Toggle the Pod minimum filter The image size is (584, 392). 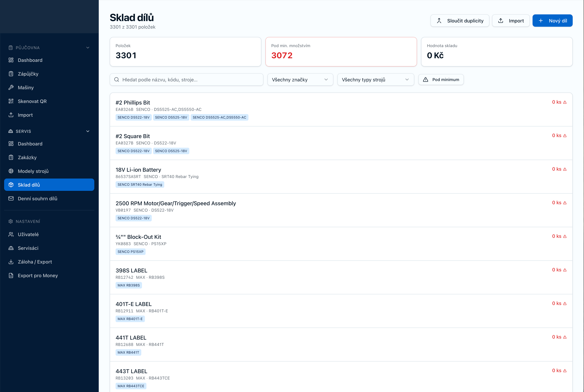(x=441, y=79)
